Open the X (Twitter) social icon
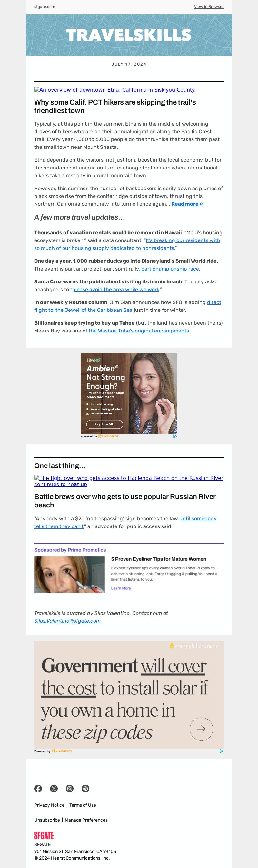 [x=54, y=789]
